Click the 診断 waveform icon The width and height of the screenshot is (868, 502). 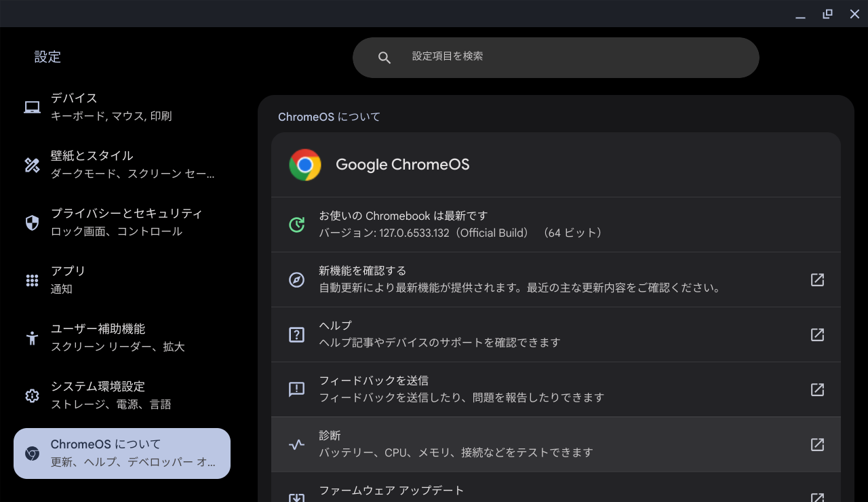[x=296, y=444]
